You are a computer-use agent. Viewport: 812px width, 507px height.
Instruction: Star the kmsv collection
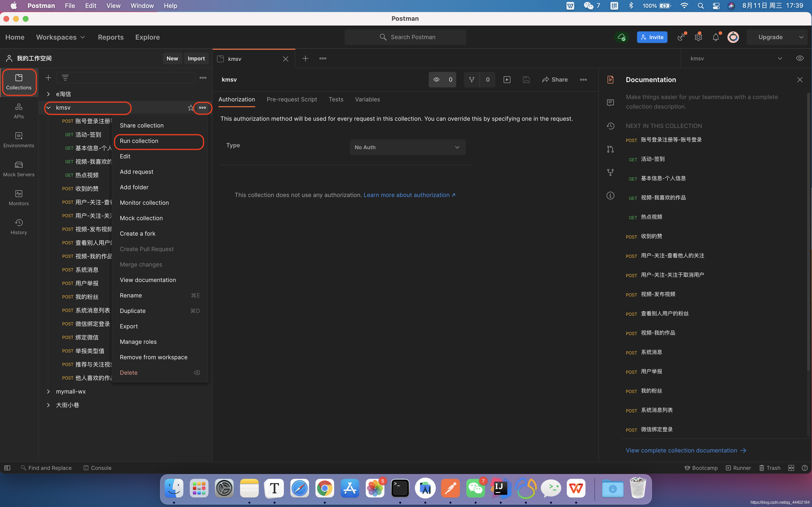191,108
